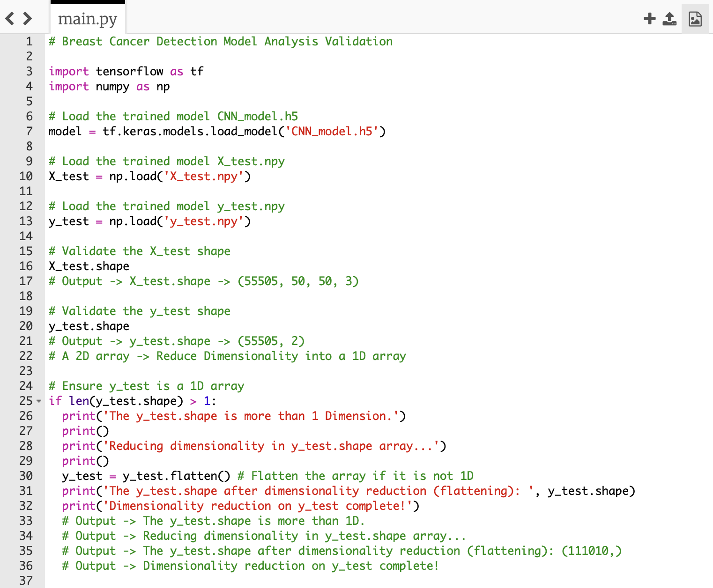Add a new file with plus icon

coord(650,19)
